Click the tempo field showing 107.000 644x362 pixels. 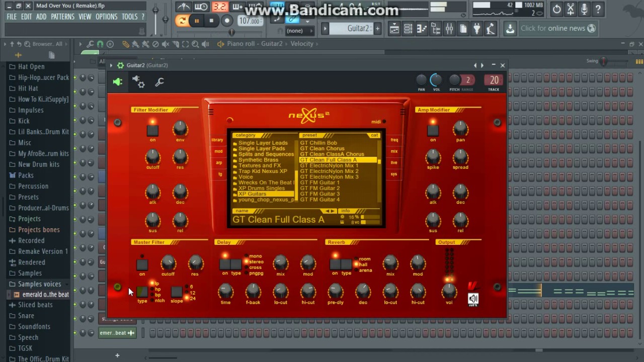click(x=250, y=21)
